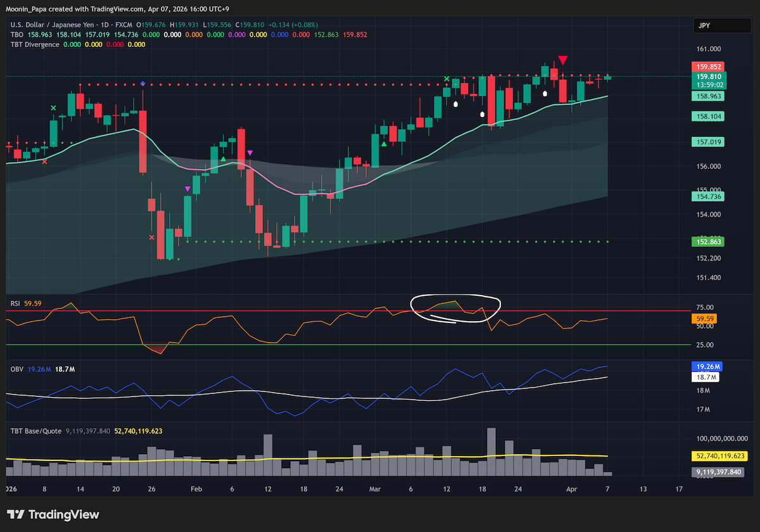Click the green up-triangle in early March

[384, 144]
